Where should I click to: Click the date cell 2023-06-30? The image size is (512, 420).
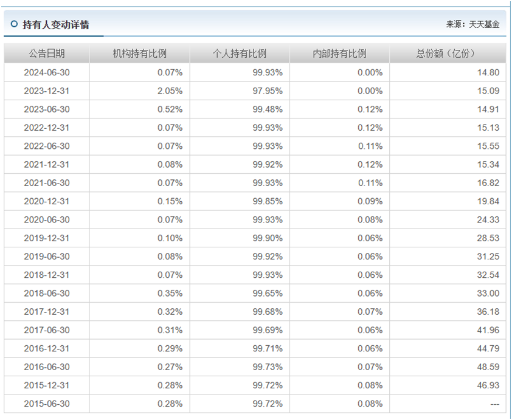point(47,109)
